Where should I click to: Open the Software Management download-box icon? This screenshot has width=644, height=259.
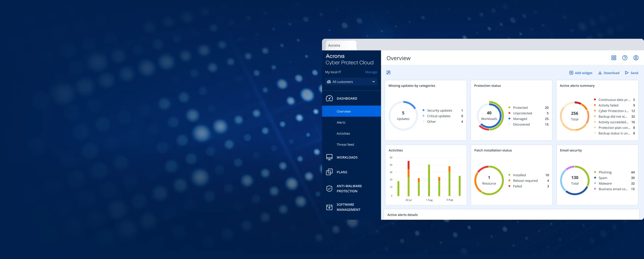[329, 207]
